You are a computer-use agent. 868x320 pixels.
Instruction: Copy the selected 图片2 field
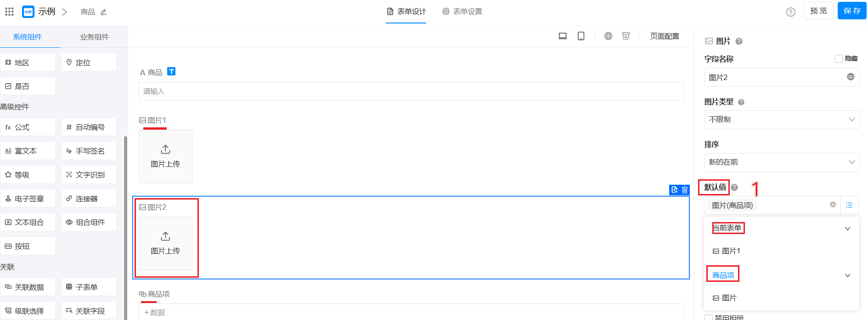pyautogui.click(x=674, y=190)
